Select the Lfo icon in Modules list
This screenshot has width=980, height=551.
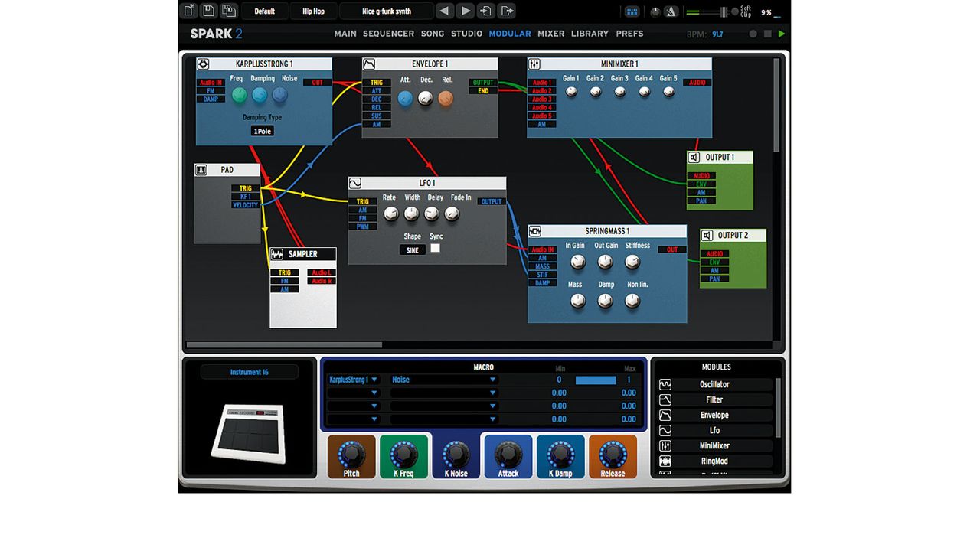665,430
